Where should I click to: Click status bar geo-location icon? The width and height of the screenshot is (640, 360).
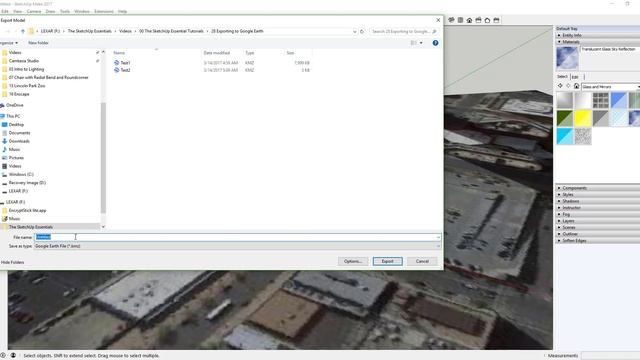[x=3, y=356]
